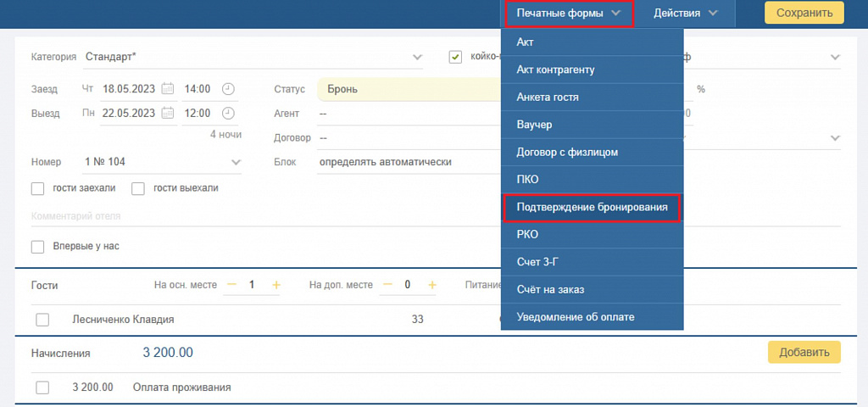Screen dimensions: 868x407
Task: Edit the check-out date 22.05.2023
Action: (x=129, y=113)
